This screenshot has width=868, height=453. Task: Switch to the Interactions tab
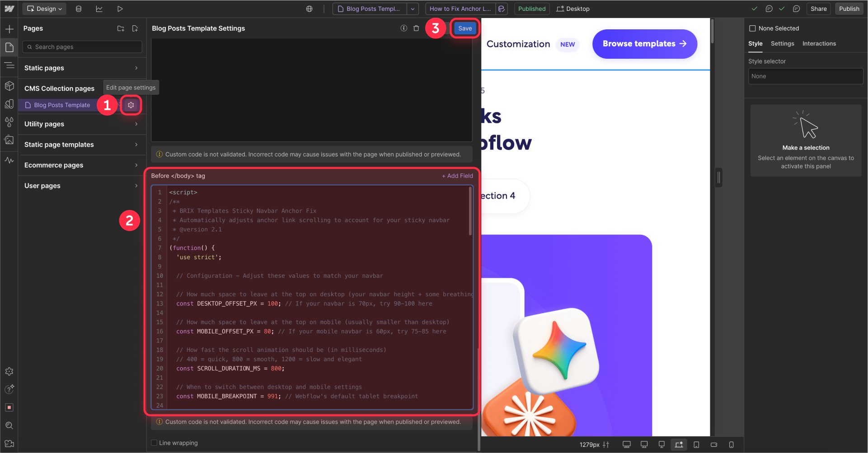819,43
